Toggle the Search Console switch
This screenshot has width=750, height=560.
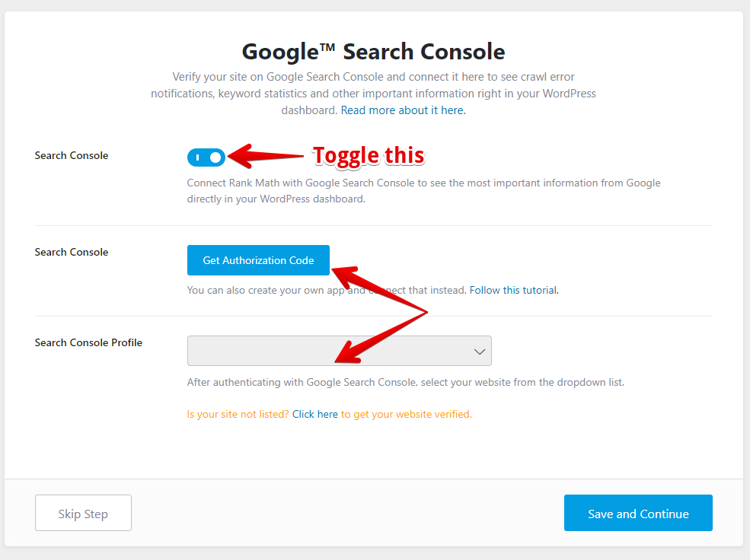point(206,157)
